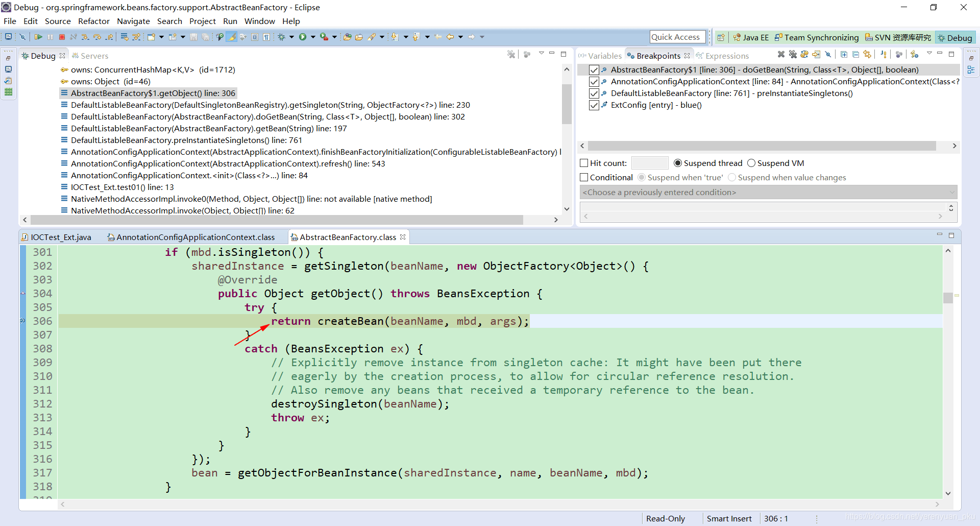
Task: Switch to the Expressions tab
Action: pyautogui.click(x=722, y=56)
